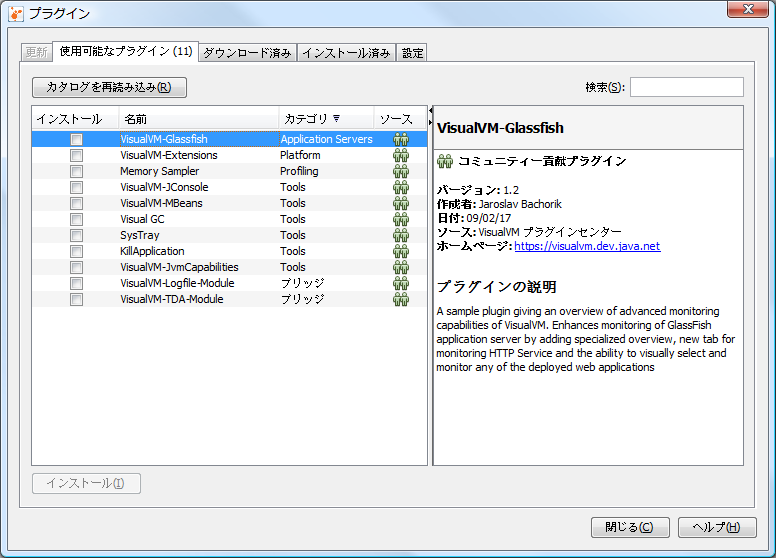Check the SysTray install checkbox
776x558 pixels.
click(76, 235)
